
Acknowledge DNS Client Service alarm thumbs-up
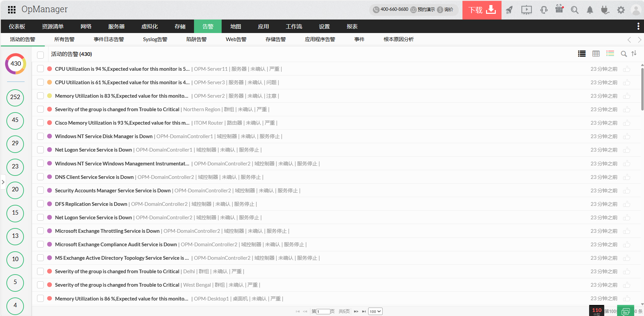(626, 177)
